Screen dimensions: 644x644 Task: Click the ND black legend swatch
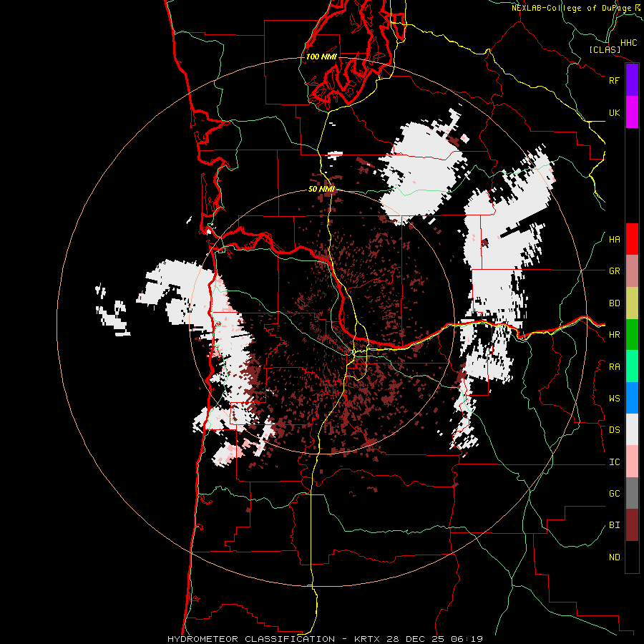point(632,557)
